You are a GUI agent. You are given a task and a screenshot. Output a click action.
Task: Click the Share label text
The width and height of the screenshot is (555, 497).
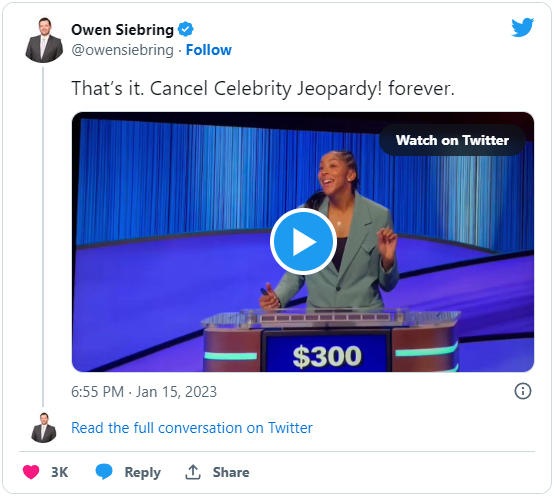(231, 472)
